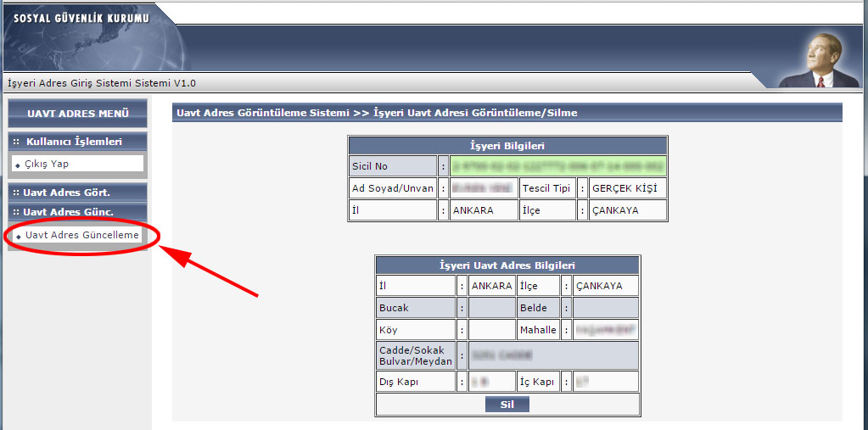Click the Sicil No value field

558,166
